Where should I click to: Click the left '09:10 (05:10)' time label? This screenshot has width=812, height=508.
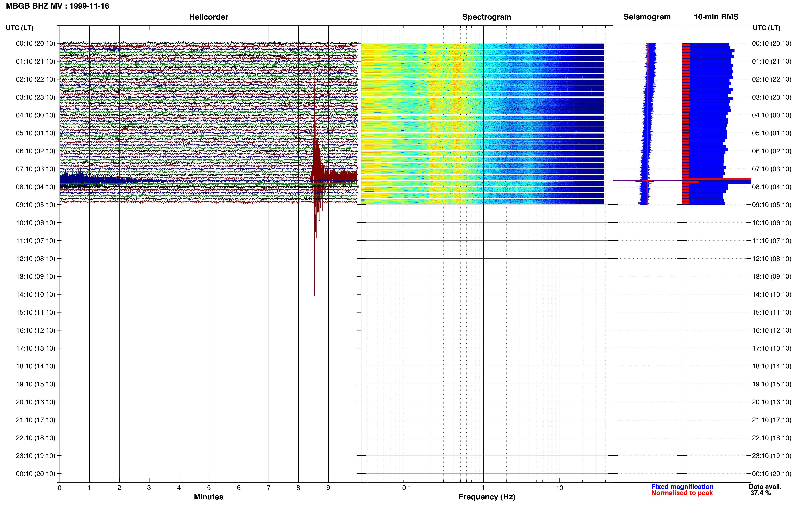(36, 205)
